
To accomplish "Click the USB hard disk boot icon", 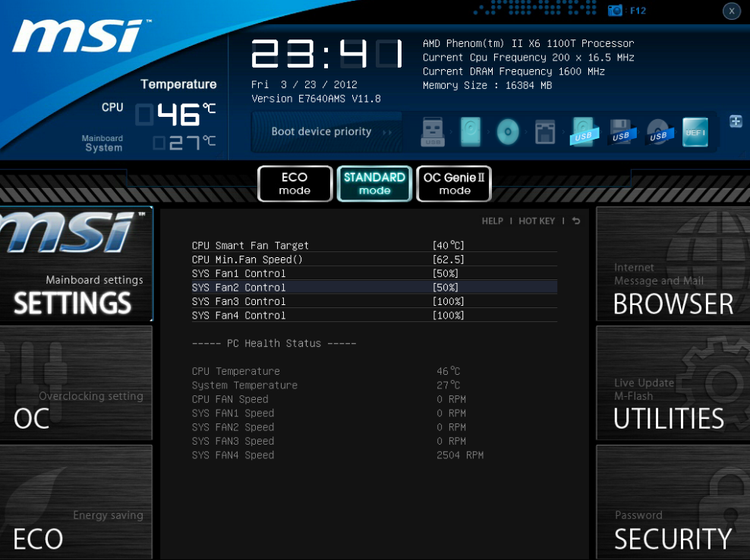I will [584, 132].
